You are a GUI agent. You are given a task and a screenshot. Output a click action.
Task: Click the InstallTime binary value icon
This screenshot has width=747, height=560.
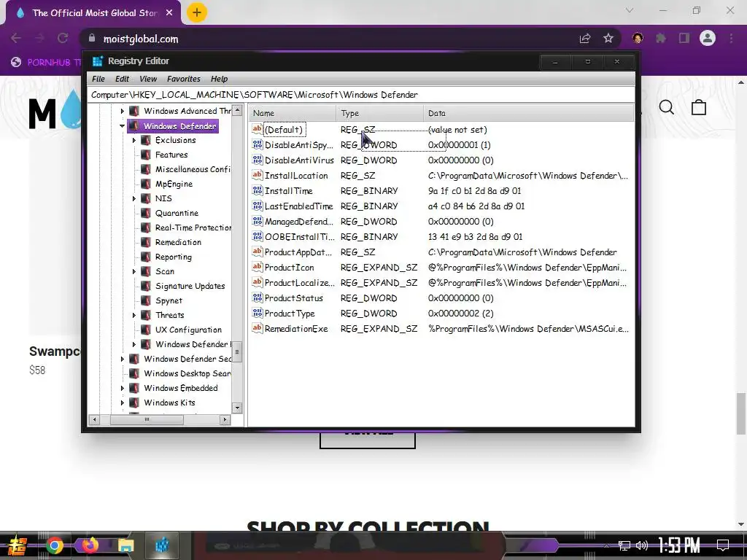click(x=258, y=190)
